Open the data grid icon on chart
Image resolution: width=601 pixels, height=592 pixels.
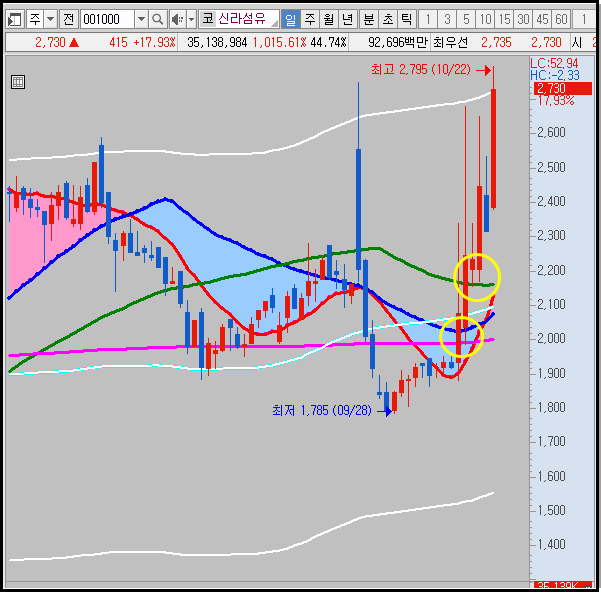point(18,82)
